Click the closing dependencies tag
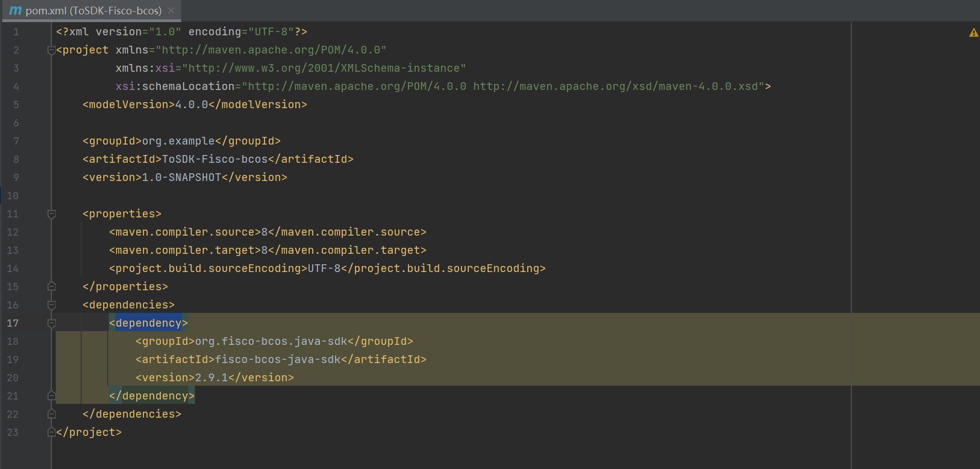Image resolution: width=980 pixels, height=469 pixels. (132, 414)
